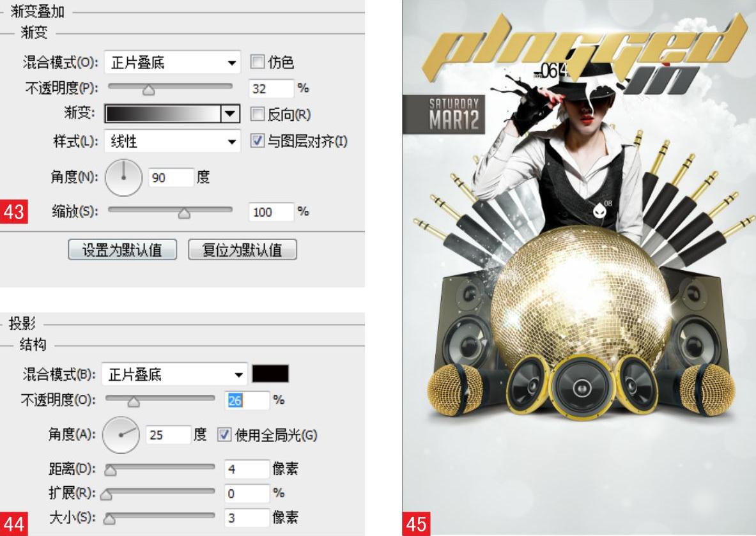Click the 设置为默认值 button
The image size is (756, 536).
[123, 250]
